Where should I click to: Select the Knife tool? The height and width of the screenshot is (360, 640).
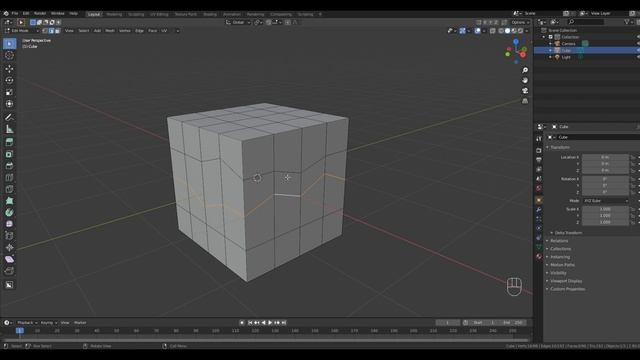pyautogui.click(x=9, y=189)
